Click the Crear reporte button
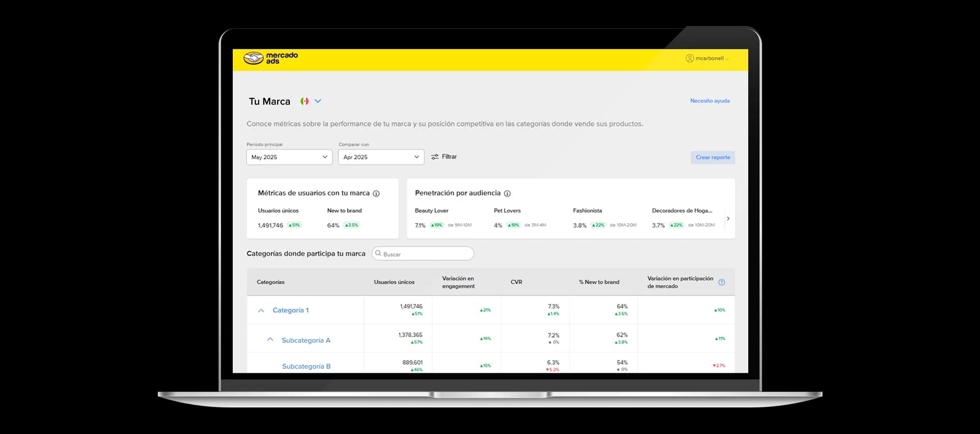980x434 pixels. click(x=713, y=157)
